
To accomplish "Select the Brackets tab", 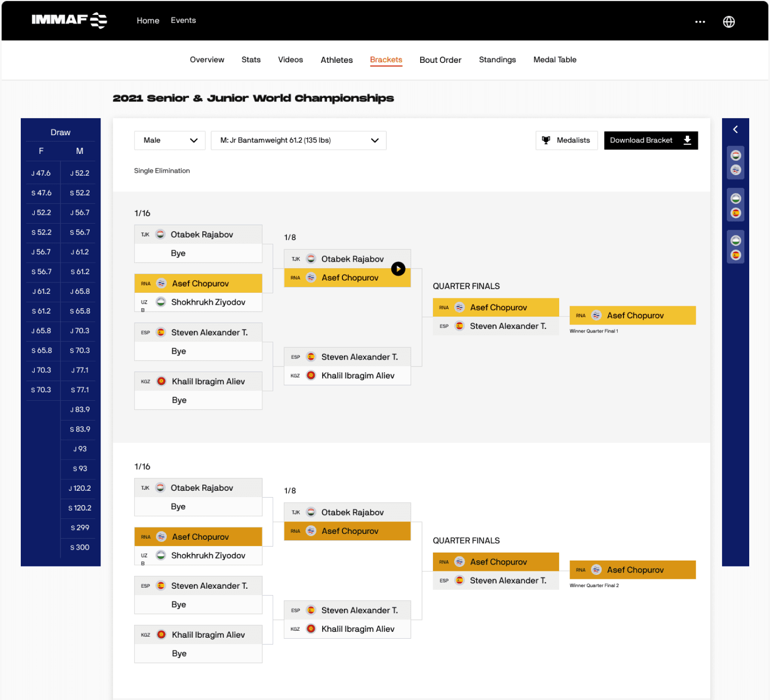I will [x=386, y=60].
